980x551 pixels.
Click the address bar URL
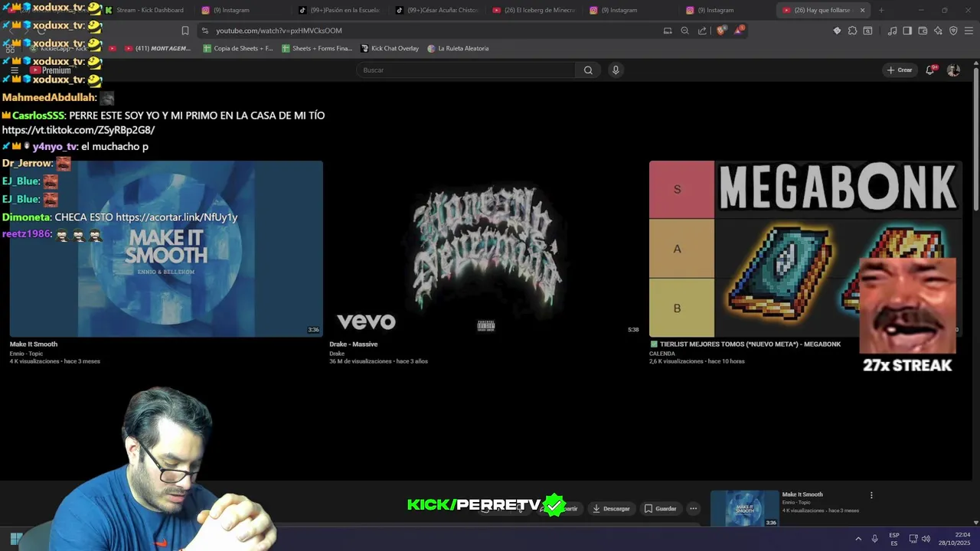tap(279, 31)
